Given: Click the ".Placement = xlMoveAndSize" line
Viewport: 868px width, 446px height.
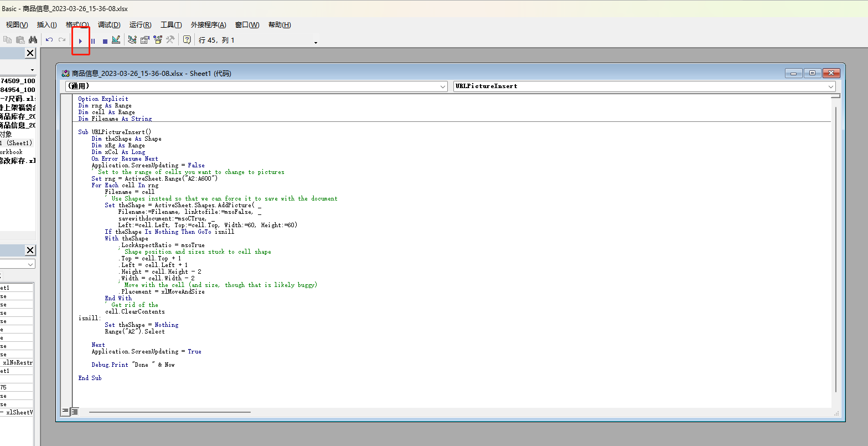Looking at the screenshot, I should (161, 291).
